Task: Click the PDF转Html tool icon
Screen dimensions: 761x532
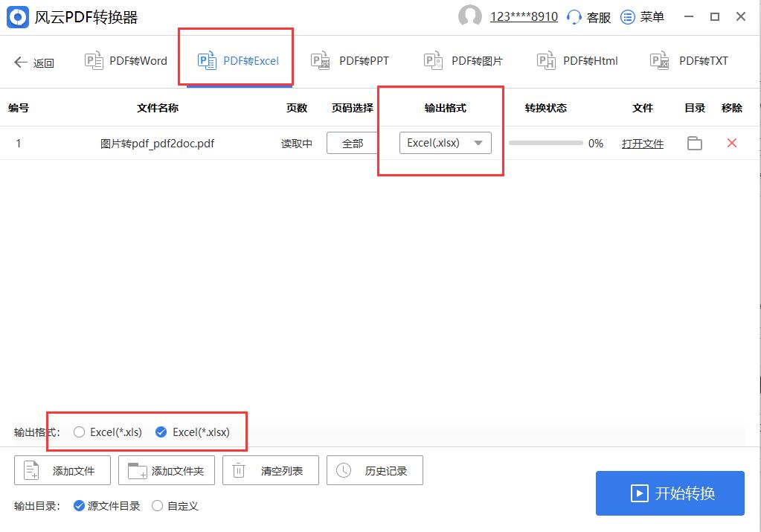Action: 545,61
